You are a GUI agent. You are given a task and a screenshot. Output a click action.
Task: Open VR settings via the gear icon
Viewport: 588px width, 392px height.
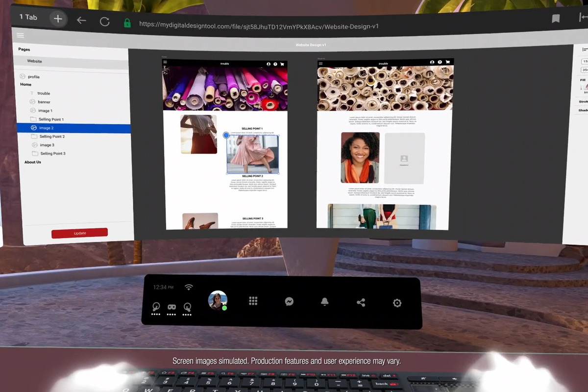(x=396, y=303)
